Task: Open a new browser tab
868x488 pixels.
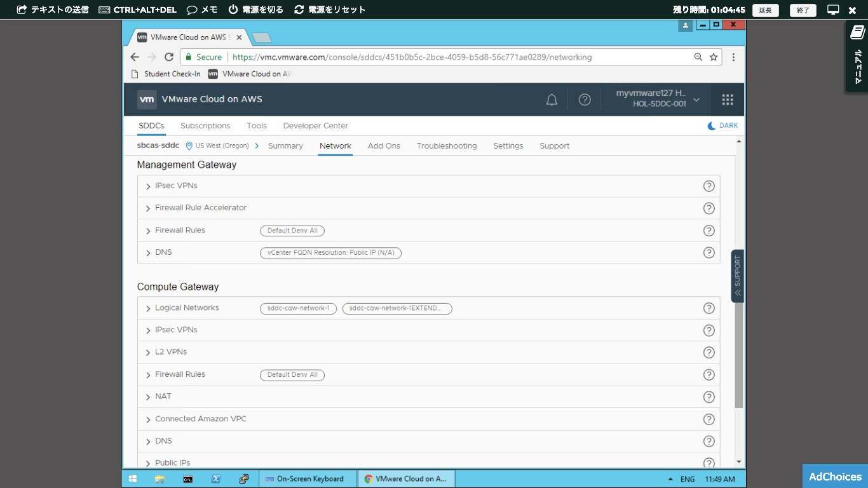Action: point(262,38)
